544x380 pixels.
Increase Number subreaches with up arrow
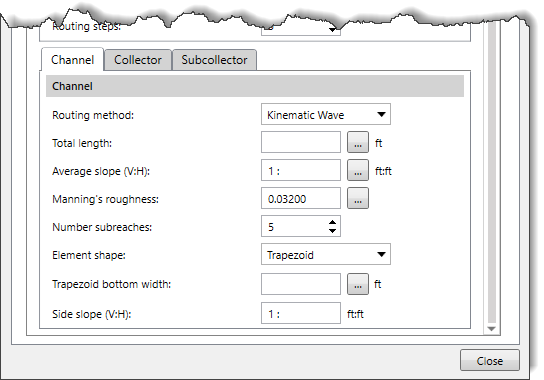click(332, 222)
